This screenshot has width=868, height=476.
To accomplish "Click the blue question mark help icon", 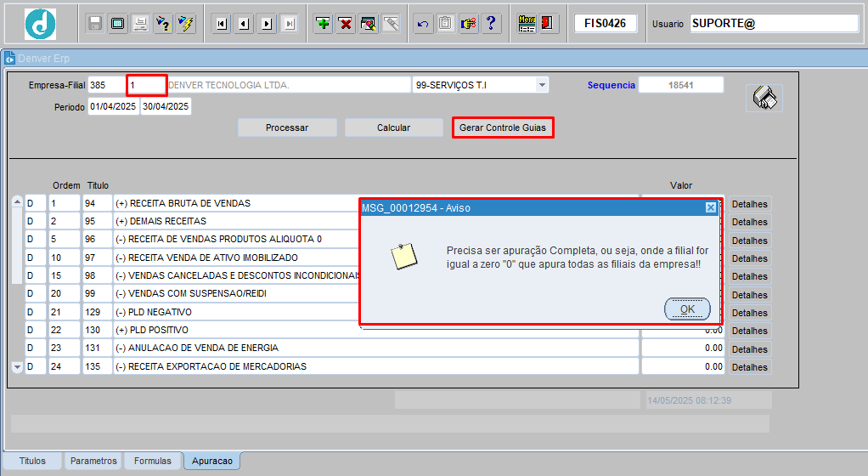I will click(x=490, y=24).
